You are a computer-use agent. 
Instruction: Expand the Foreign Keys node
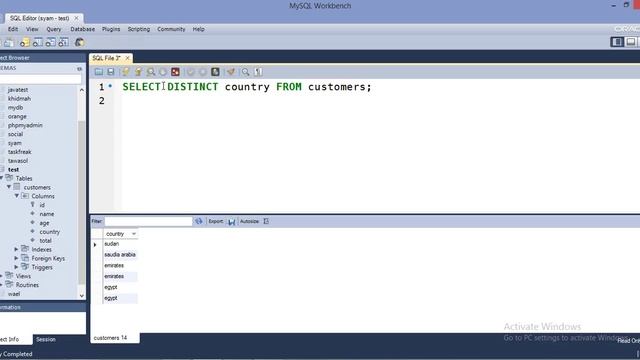(16, 258)
